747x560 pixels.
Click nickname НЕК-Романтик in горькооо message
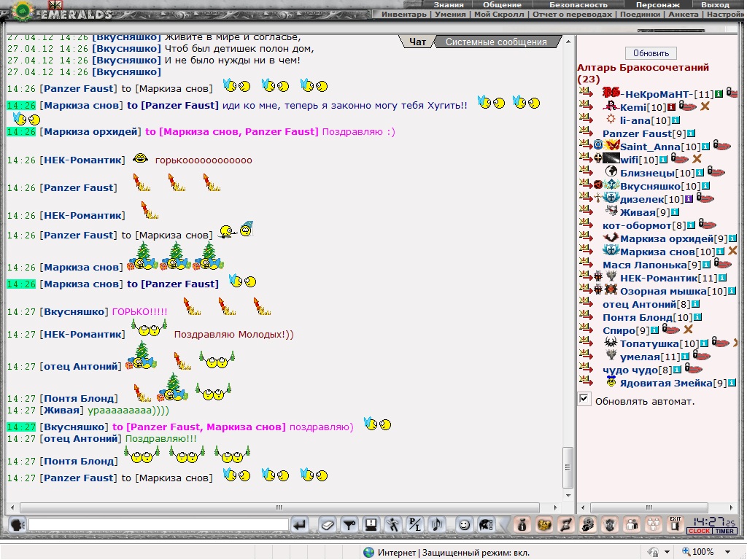(x=82, y=160)
